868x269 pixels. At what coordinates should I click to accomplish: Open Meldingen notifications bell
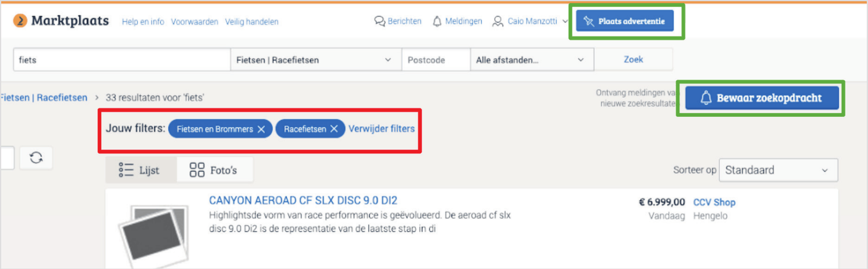tap(457, 21)
